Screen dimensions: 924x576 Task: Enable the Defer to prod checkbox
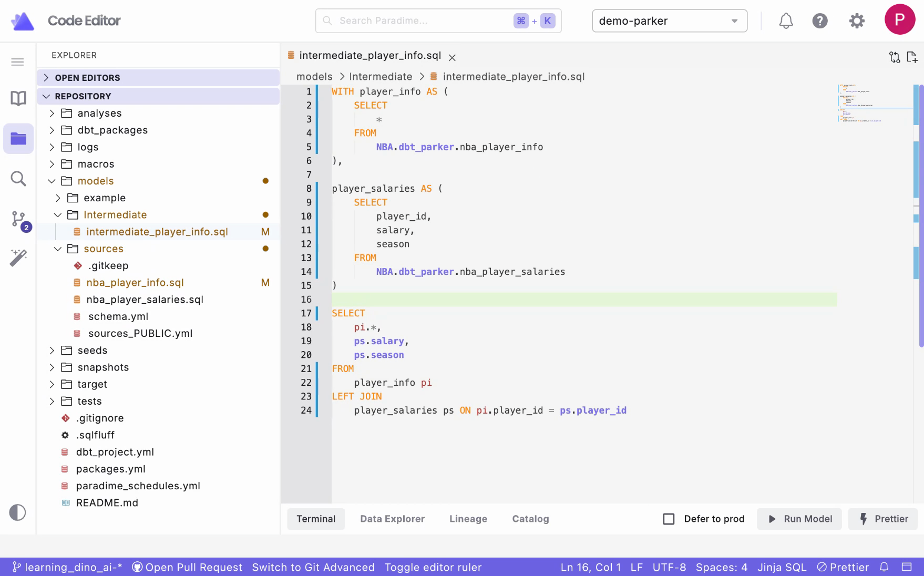tap(669, 519)
